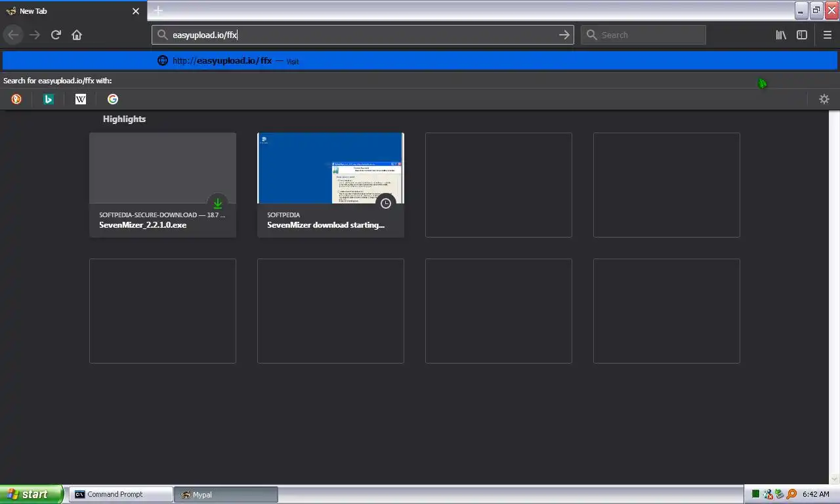Reload the current page
This screenshot has width=840, height=504.
tap(56, 35)
